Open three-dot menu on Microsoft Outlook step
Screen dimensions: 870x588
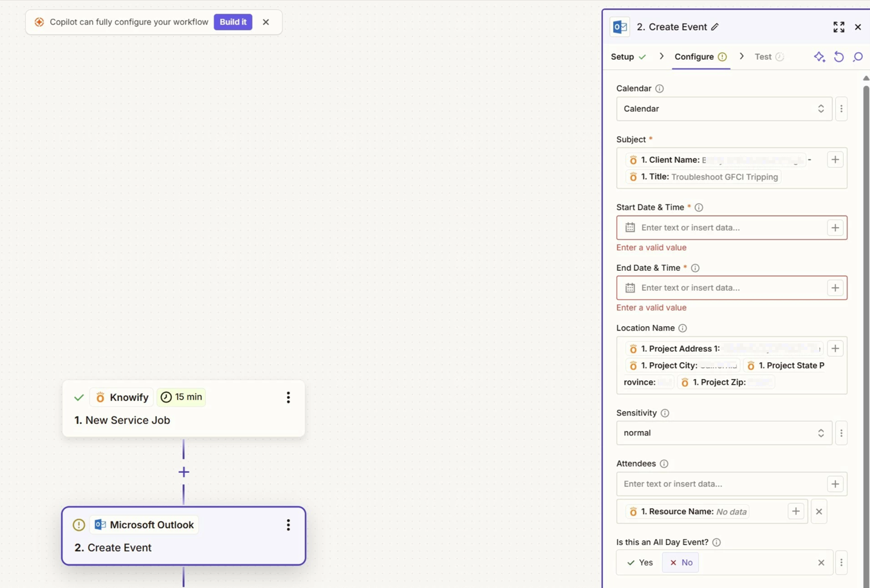click(x=288, y=525)
